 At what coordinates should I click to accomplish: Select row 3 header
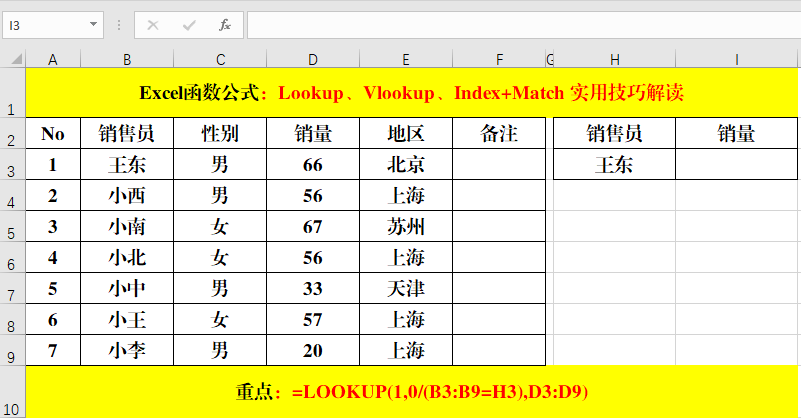12,165
